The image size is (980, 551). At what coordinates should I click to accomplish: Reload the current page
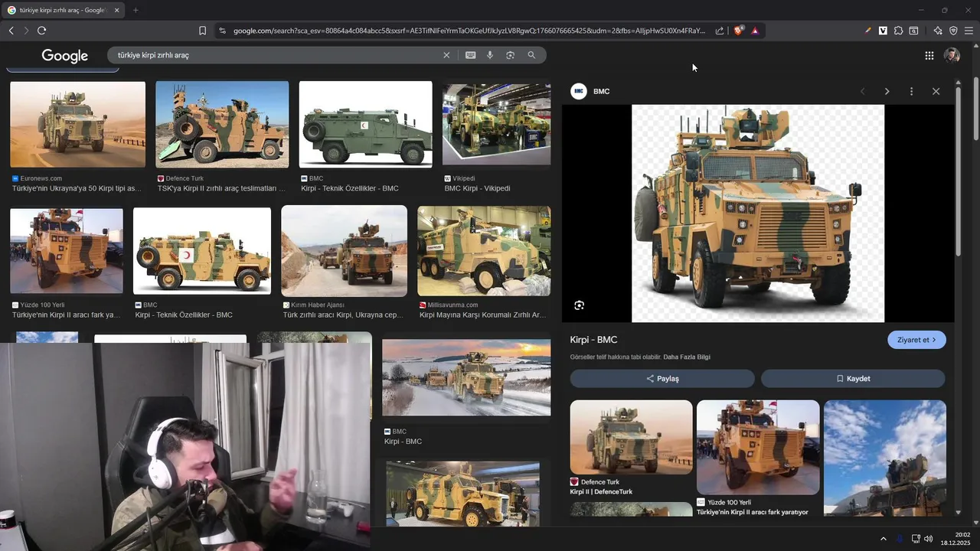click(41, 31)
